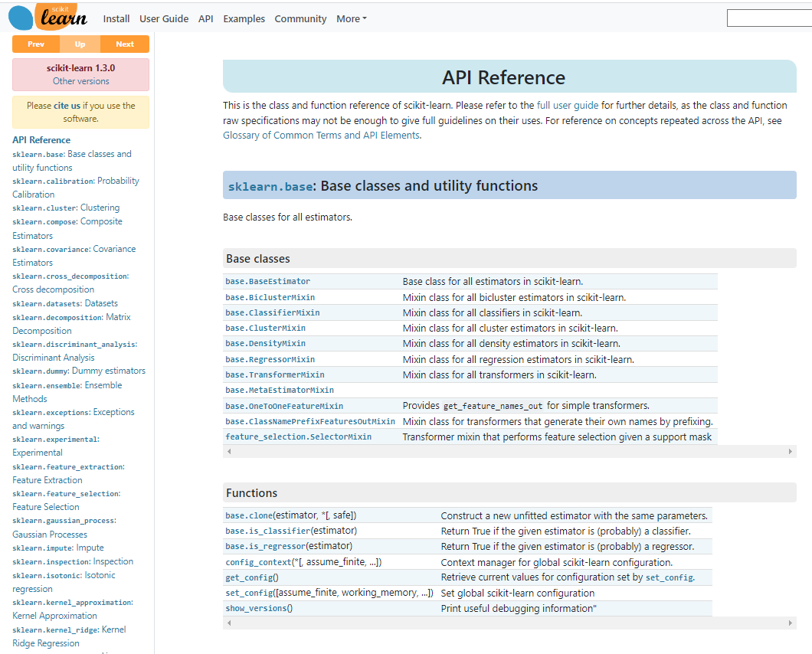Go to API in the navbar
This screenshot has width=812, height=654.
205,18
